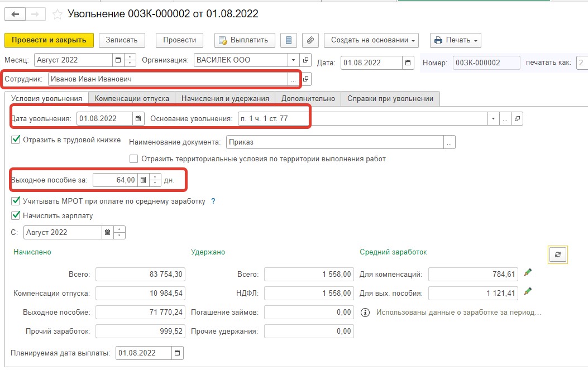Open Справки при увольнении tab

coord(390,99)
